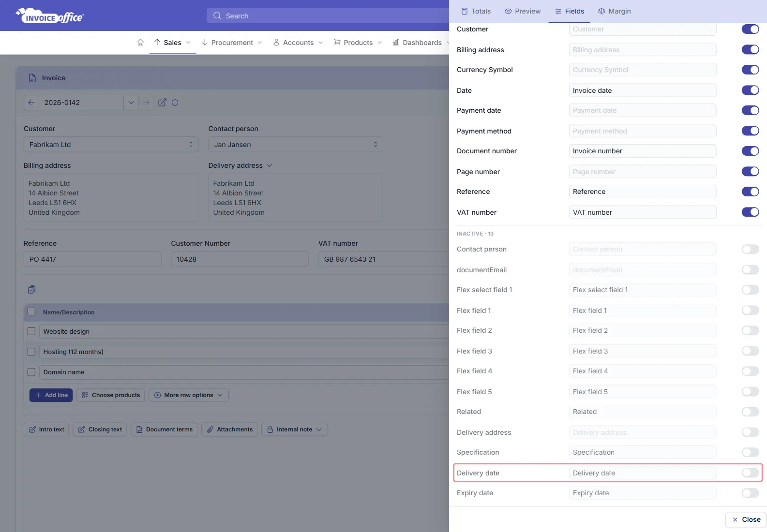Click the info circle icon beside invoice number
This screenshot has width=767, height=532.
[x=175, y=103]
